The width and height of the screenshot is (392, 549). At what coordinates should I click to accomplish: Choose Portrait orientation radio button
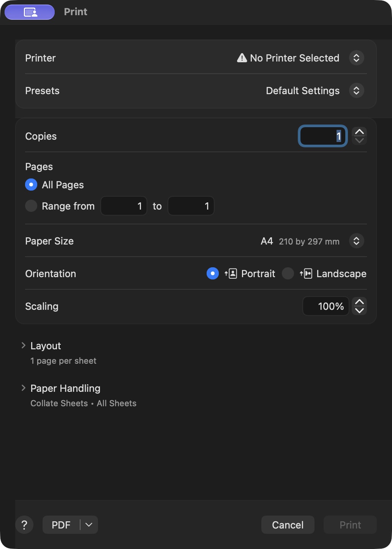point(213,273)
